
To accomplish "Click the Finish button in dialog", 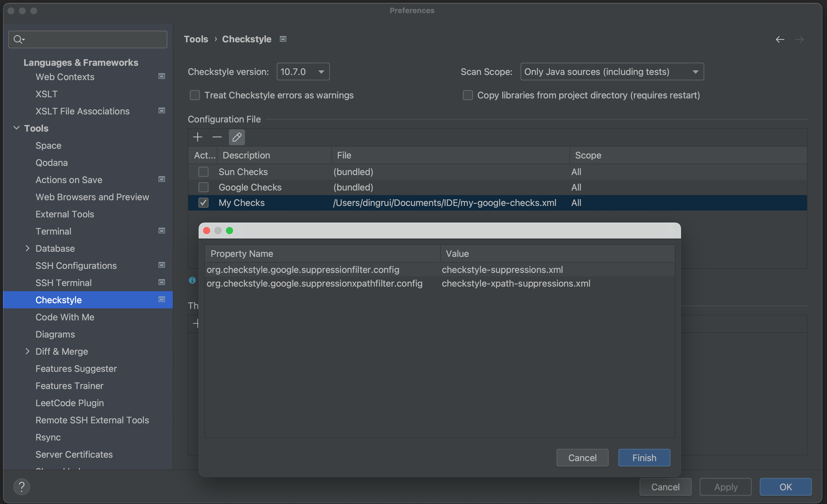I will pos(644,458).
